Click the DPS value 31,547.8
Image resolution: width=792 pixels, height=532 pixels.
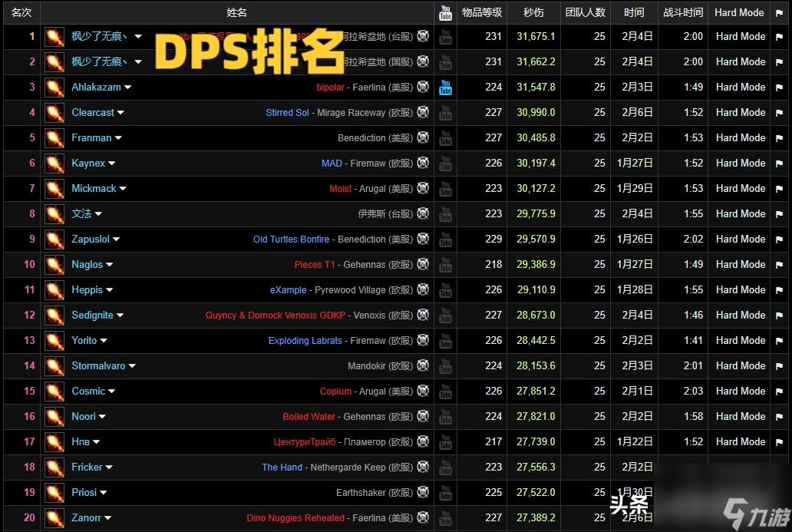coord(536,88)
